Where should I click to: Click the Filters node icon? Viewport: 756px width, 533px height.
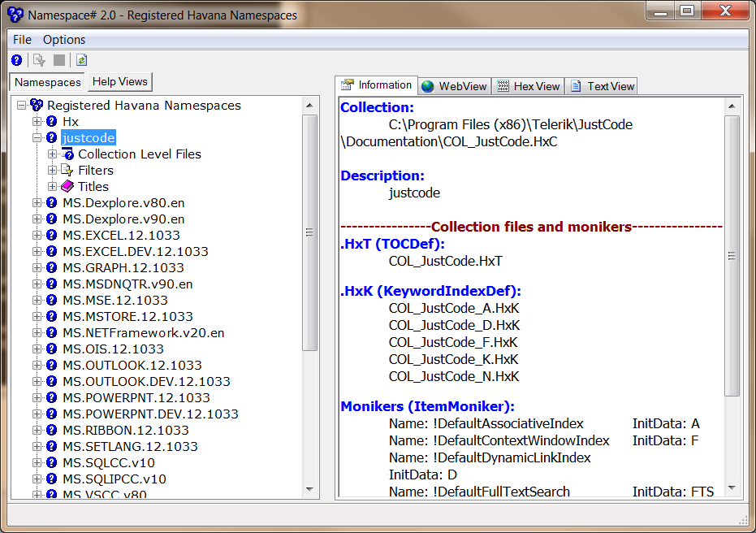[x=67, y=171]
